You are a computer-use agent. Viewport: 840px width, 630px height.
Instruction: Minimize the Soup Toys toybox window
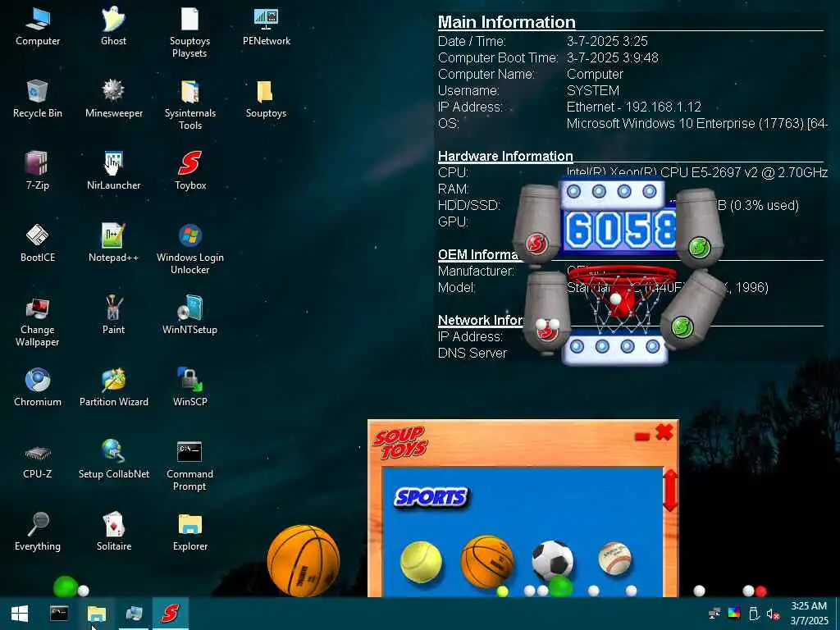[641, 436]
